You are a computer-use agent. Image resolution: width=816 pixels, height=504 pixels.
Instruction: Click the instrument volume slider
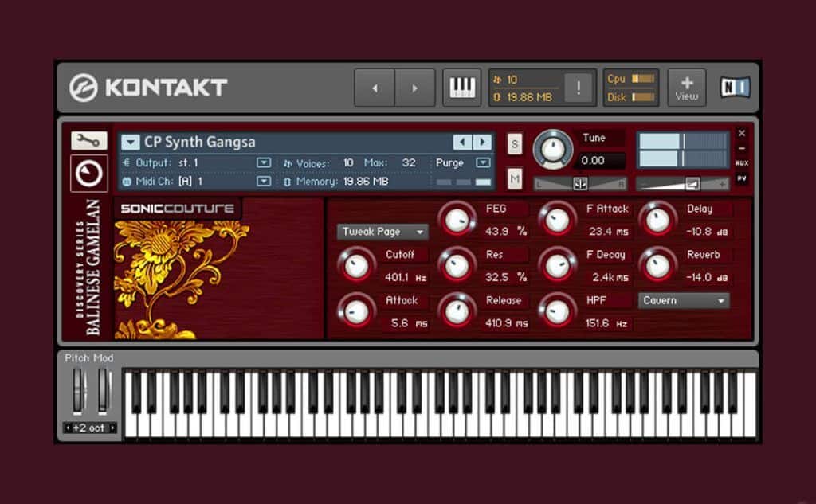click(x=692, y=183)
